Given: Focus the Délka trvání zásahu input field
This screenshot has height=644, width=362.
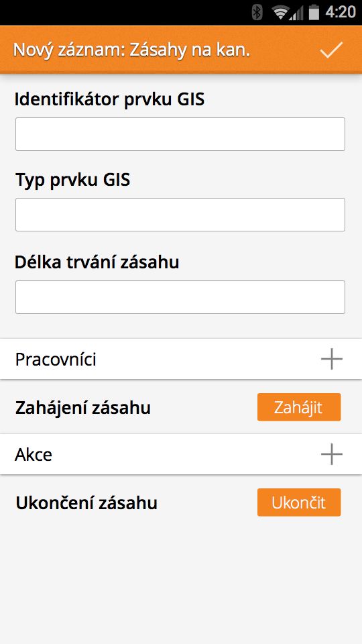Looking at the screenshot, I should coord(180,297).
